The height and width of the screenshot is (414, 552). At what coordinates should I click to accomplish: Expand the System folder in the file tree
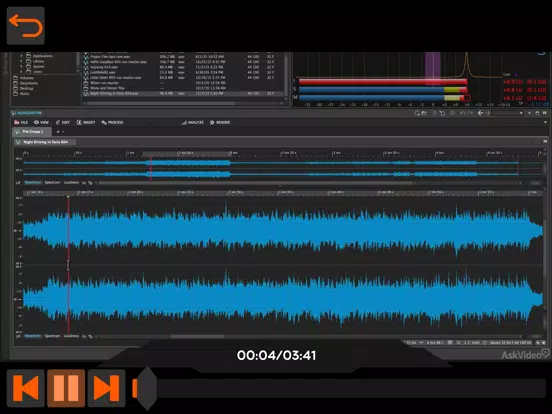coord(21,66)
